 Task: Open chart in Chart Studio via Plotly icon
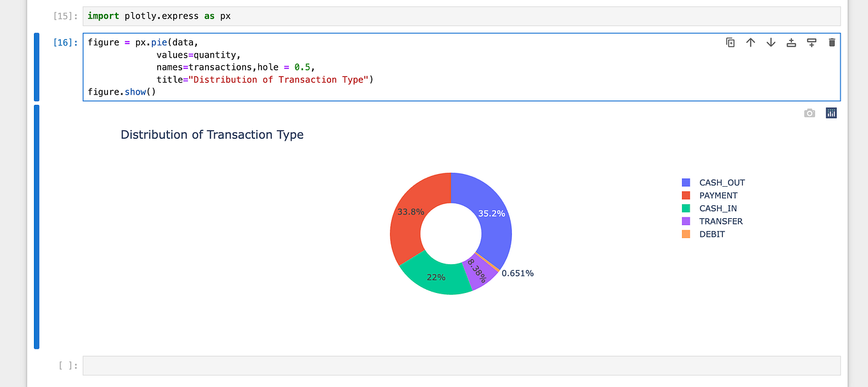[x=831, y=113]
